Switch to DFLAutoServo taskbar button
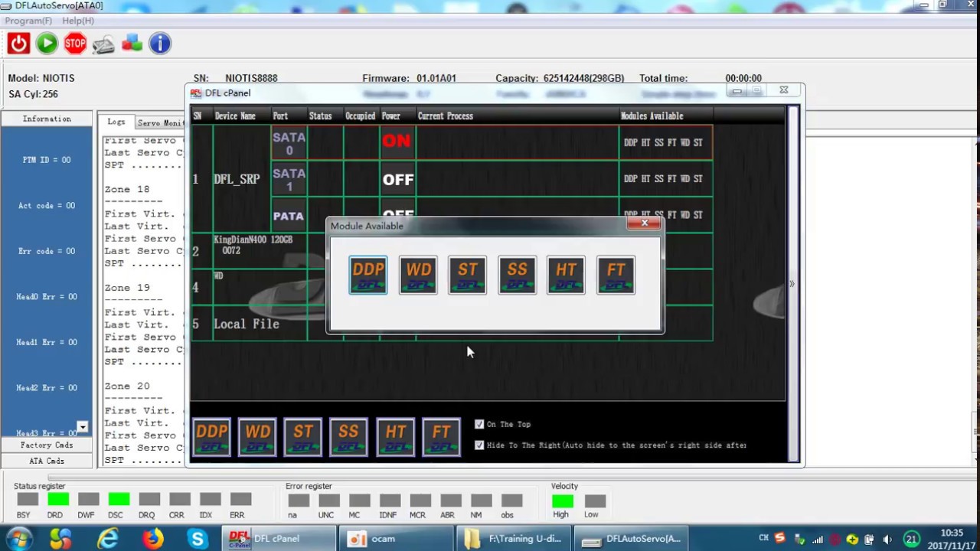The width and height of the screenshot is (980, 551). tap(631, 539)
